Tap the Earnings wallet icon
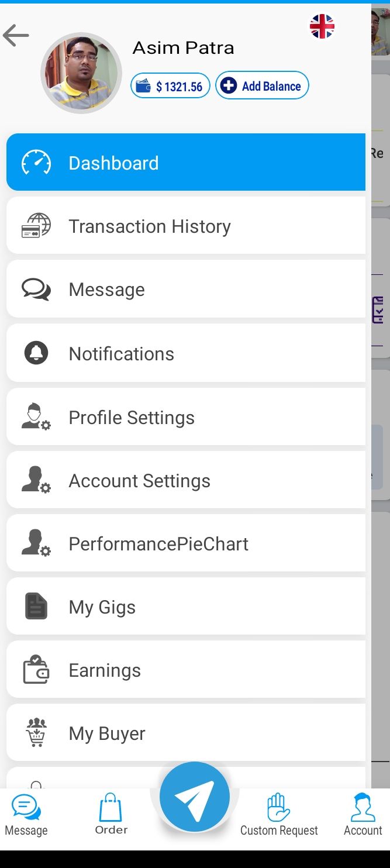The width and height of the screenshot is (390, 868). pyautogui.click(x=36, y=670)
